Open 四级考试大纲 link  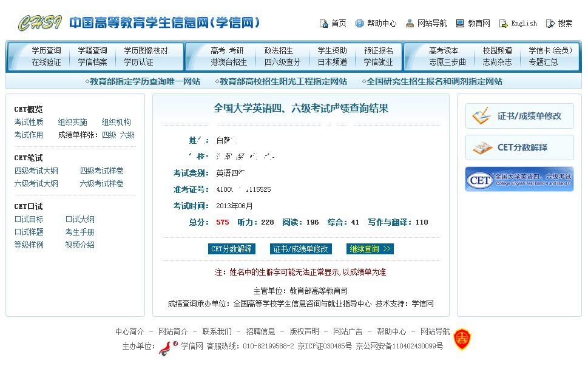click(36, 171)
